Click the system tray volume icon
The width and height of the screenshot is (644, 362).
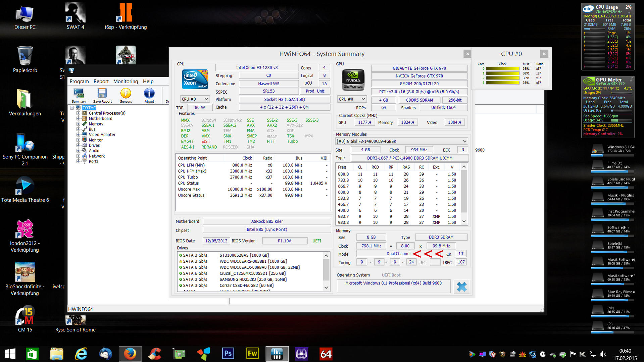(603, 354)
